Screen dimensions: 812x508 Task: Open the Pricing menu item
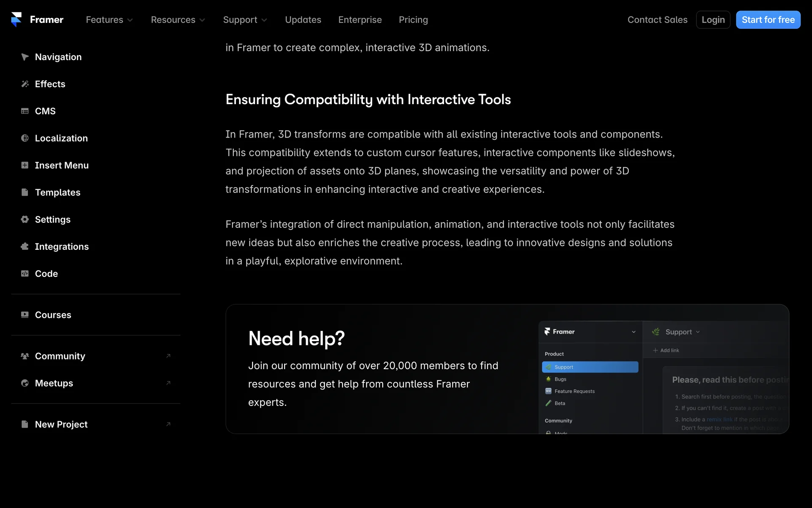coord(413,20)
